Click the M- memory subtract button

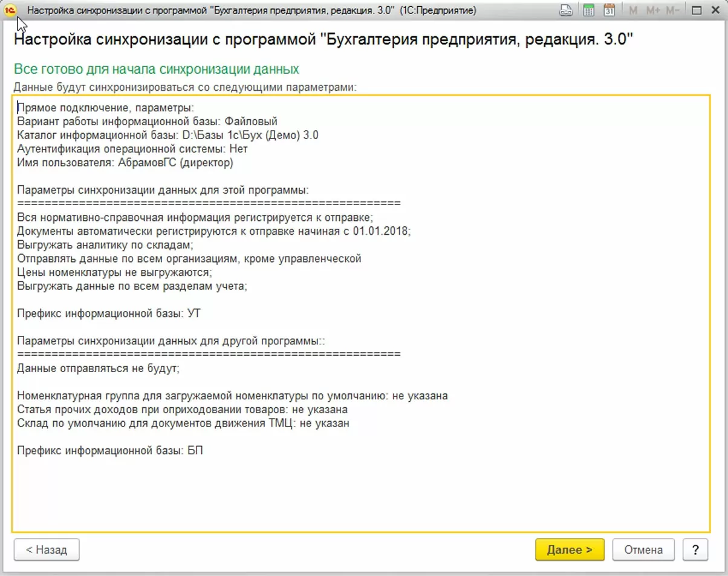[x=673, y=10]
